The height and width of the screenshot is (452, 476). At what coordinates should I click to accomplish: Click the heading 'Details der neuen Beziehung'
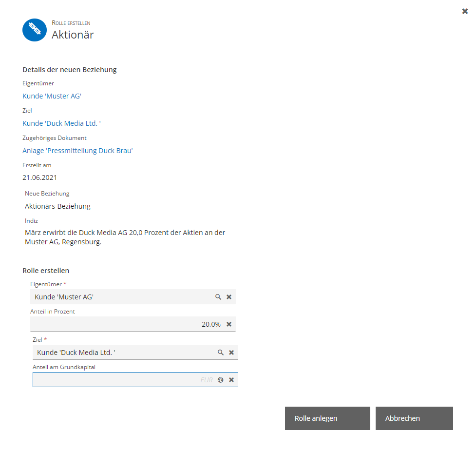click(70, 70)
